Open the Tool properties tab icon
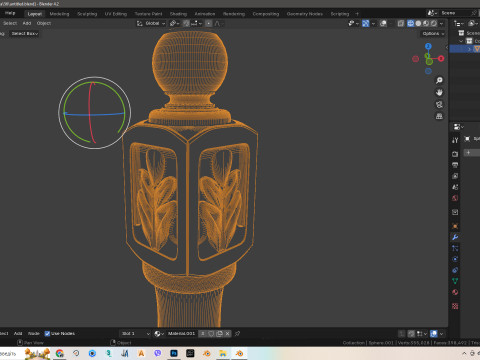480x360 pixels. [455, 140]
